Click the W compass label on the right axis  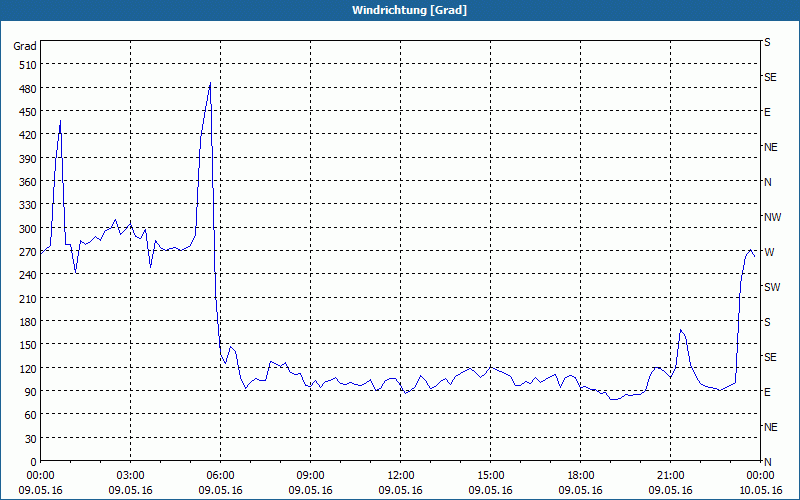tap(769, 252)
